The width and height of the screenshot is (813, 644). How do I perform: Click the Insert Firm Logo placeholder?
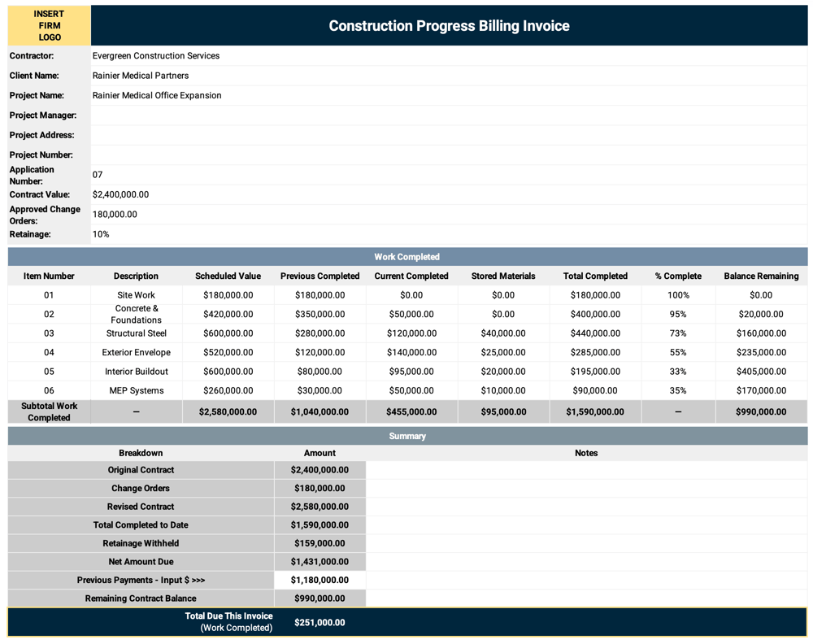(x=49, y=25)
